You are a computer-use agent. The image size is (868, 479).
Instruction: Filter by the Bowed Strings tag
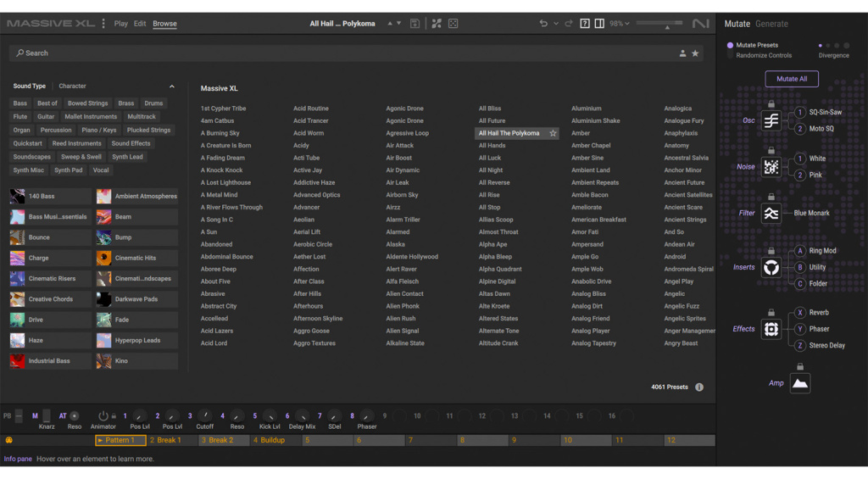87,103
